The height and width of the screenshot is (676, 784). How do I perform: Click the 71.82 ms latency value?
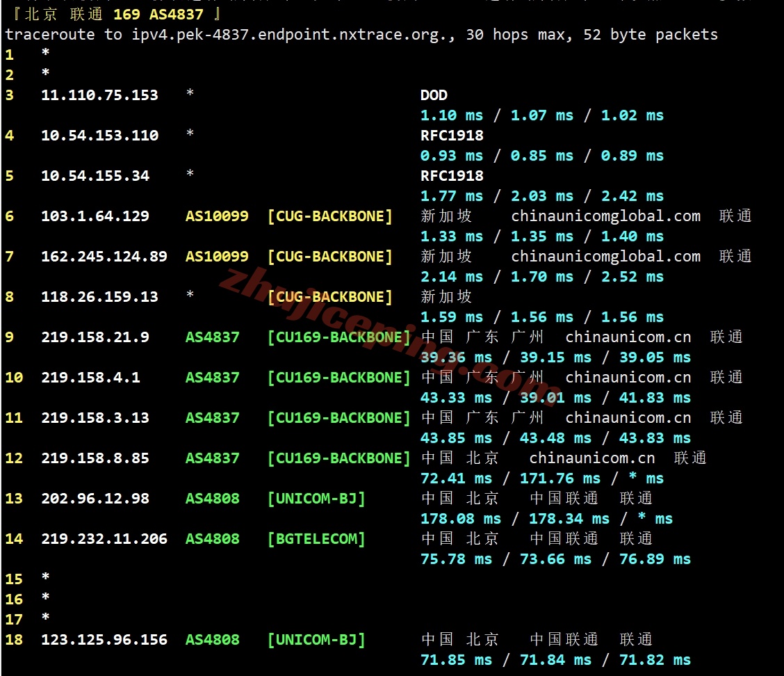pyautogui.click(x=655, y=661)
